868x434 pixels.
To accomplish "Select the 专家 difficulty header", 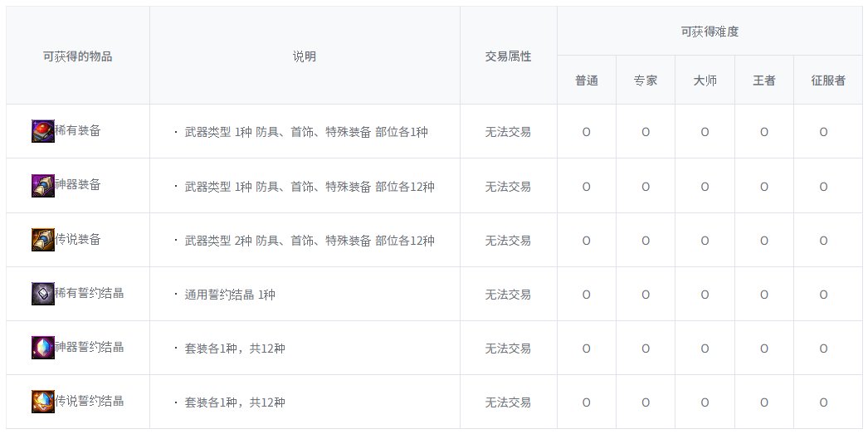I will point(646,81).
